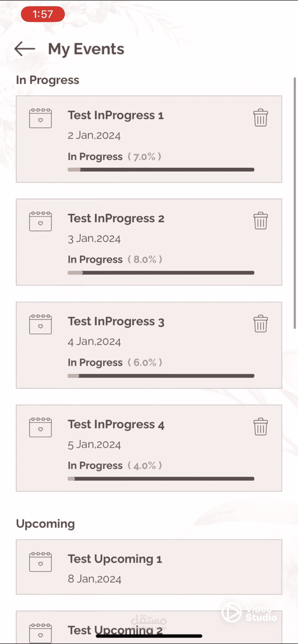Tap calendar icon of Test InProgress 2

40,221
